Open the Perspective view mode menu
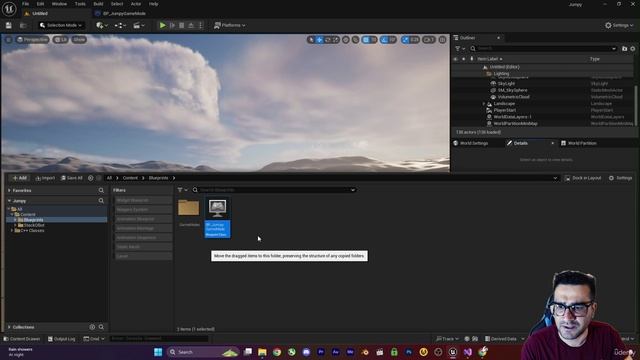This screenshot has width=640, height=360. tap(33, 40)
